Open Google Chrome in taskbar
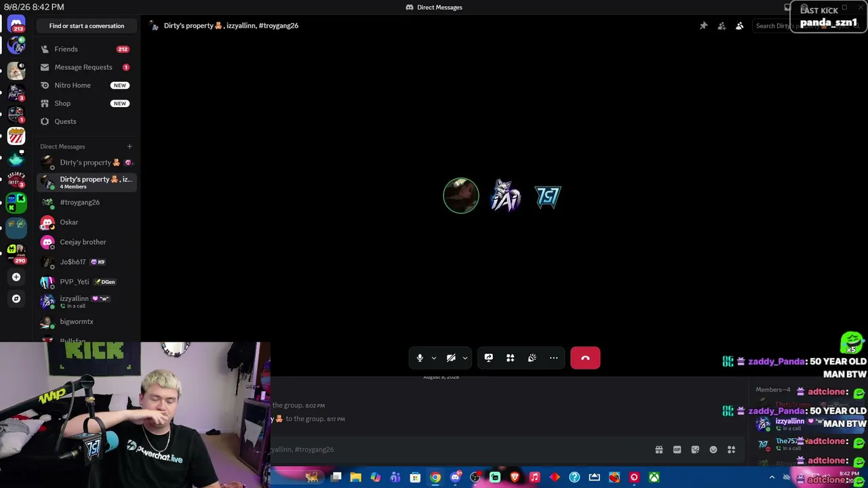Screen dimensions: 868x488 435,477
